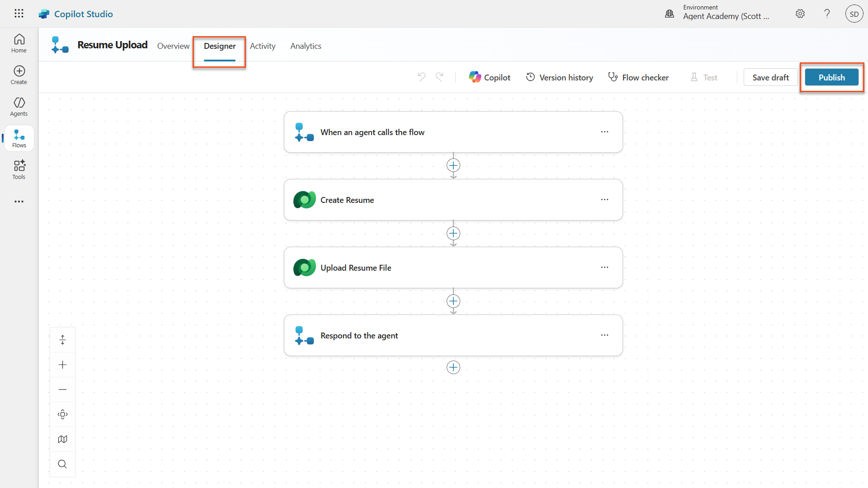Expand the Create Resume action options menu
The height and width of the screenshot is (488, 868).
[604, 200]
